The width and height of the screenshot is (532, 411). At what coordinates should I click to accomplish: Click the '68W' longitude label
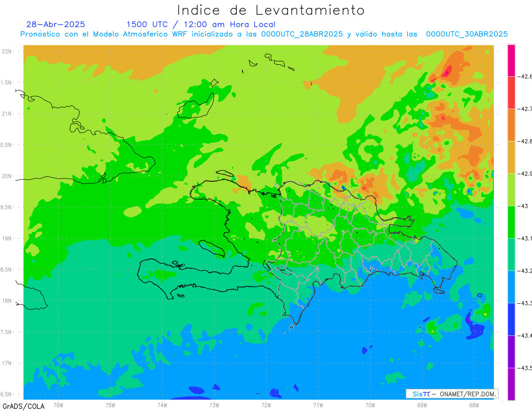(474, 405)
